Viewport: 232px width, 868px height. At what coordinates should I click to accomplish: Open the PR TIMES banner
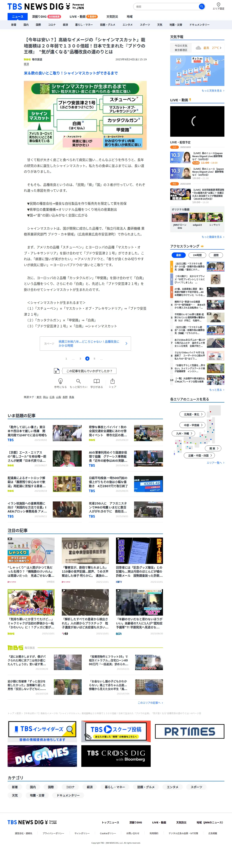point(190,731)
